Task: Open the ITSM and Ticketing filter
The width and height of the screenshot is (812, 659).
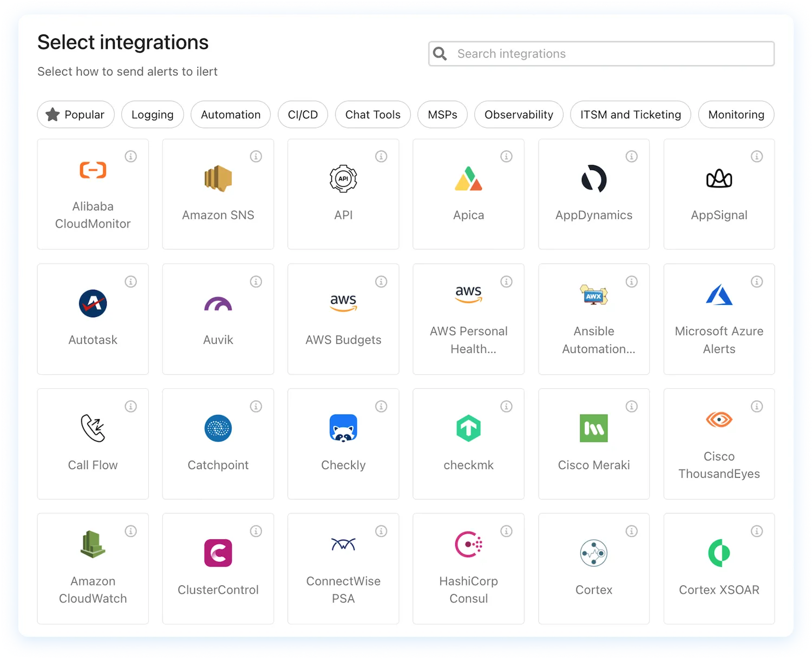Action: coord(631,114)
